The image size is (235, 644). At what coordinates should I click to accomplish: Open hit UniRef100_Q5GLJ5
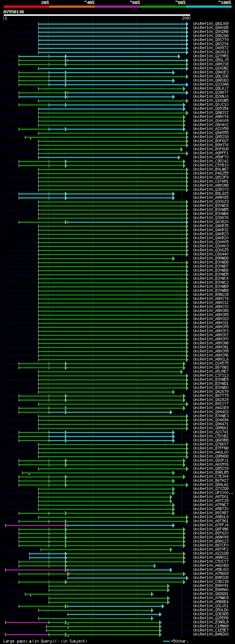pos(211,60)
